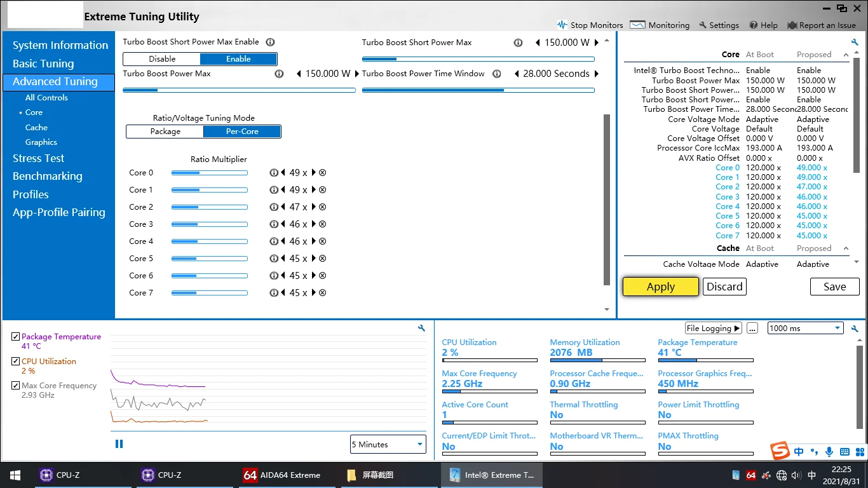The image size is (868, 488).
Task: Reset Core 4 ratio with the circled X icon
Action: click(x=322, y=241)
